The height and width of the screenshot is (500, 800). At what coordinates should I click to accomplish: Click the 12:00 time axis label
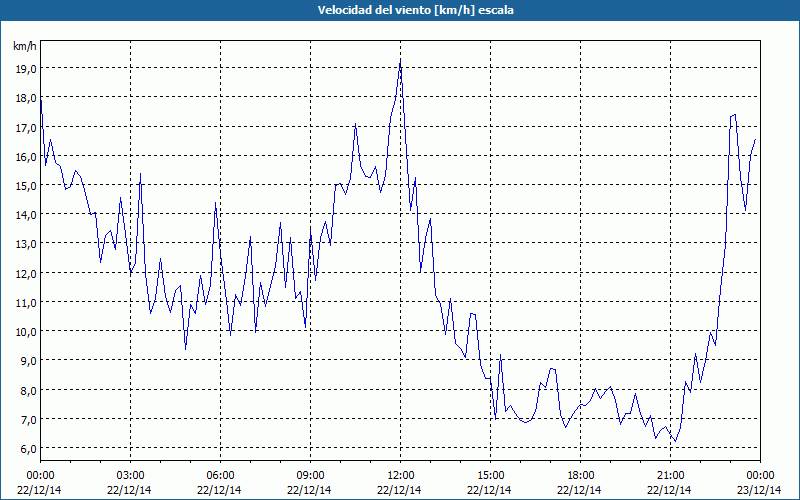[401, 476]
